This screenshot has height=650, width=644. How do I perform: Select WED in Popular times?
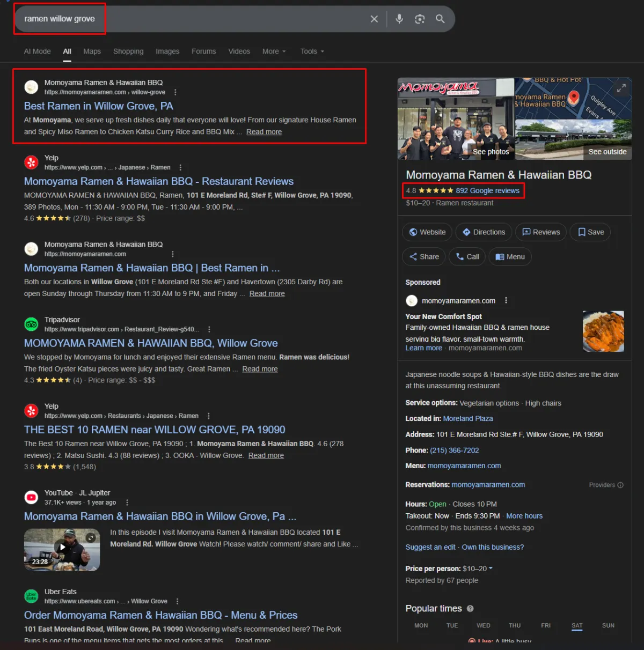tap(484, 626)
